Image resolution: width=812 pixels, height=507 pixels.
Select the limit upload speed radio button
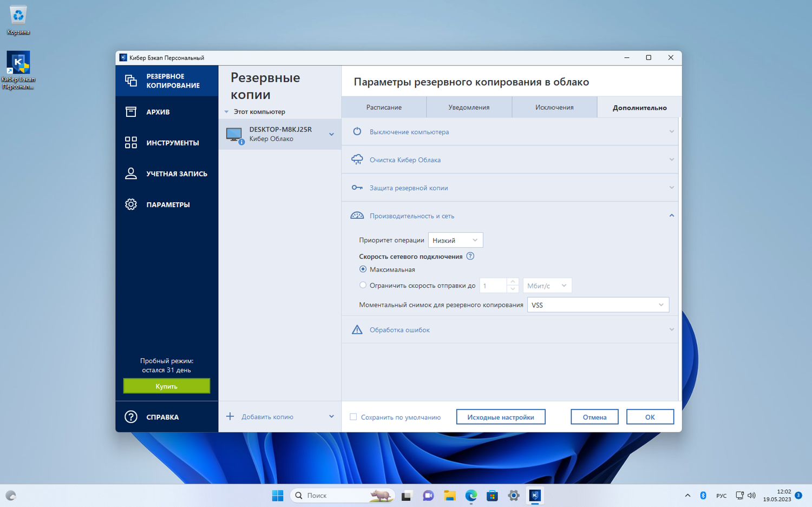click(x=363, y=285)
